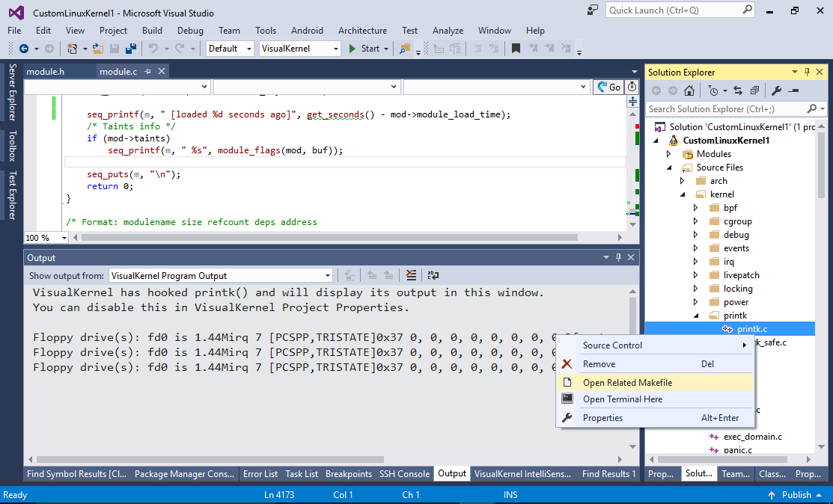Screen dimensions: 833x504
Task: Open the Solution Explorer window position dropdown
Action: pyautogui.click(x=795, y=72)
